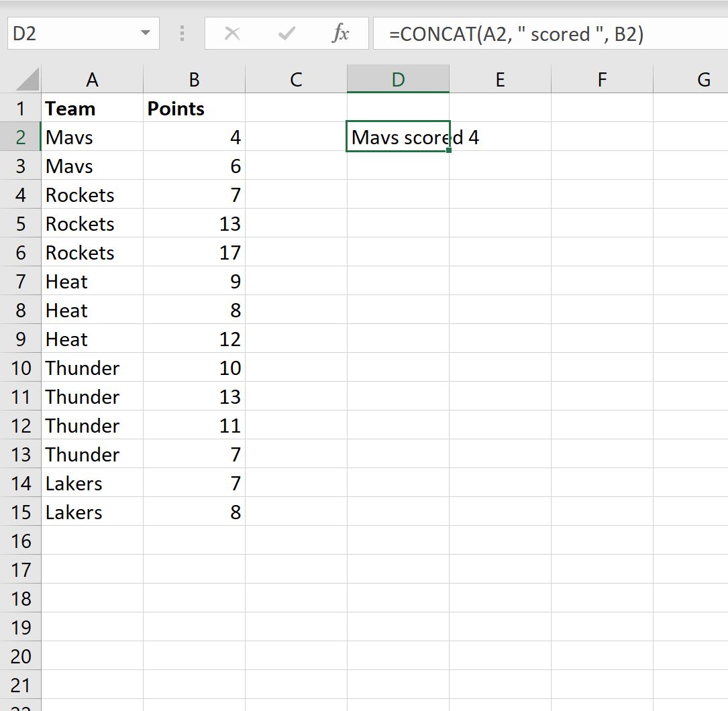Viewport: 728px width, 711px height.
Task: Click the fill handle on cell D2
Action: point(448,150)
